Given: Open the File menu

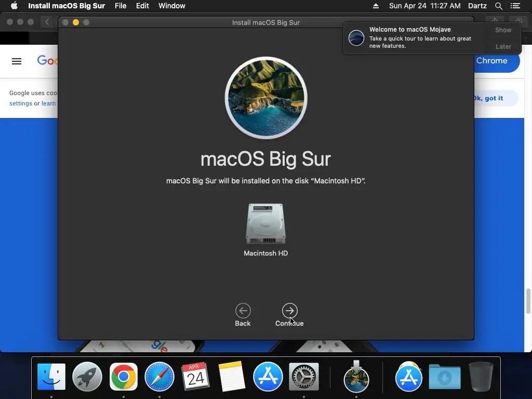Looking at the screenshot, I should (x=121, y=6).
